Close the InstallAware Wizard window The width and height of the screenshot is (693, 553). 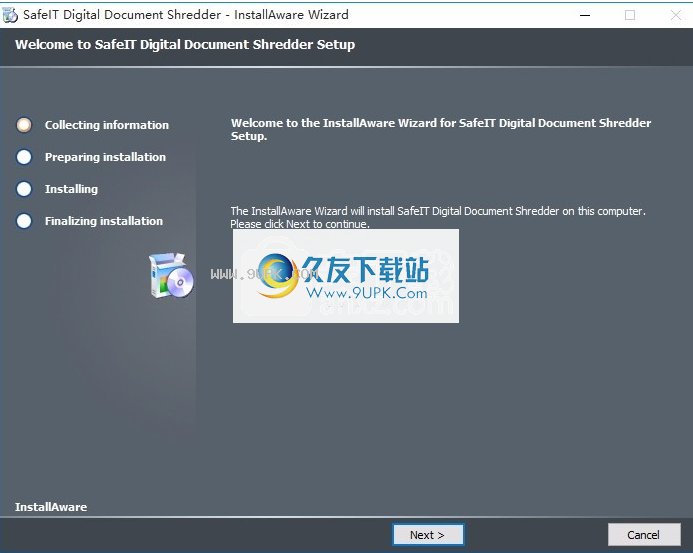click(x=675, y=15)
